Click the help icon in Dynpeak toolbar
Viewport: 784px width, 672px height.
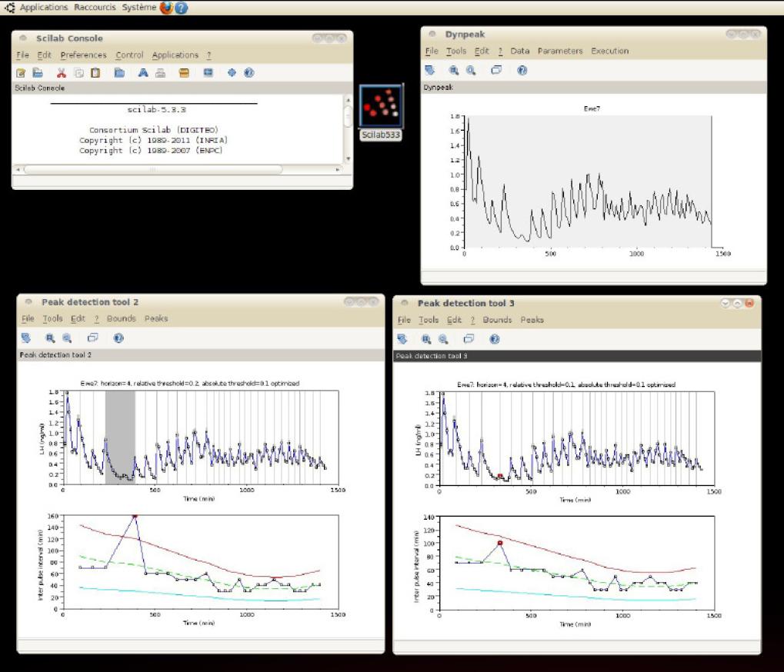click(x=522, y=71)
